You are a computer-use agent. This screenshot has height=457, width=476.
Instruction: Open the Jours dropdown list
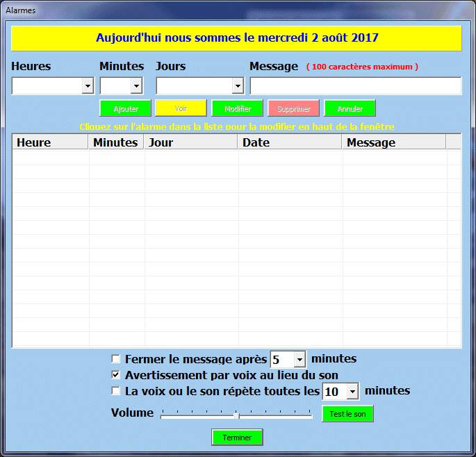[x=237, y=86]
